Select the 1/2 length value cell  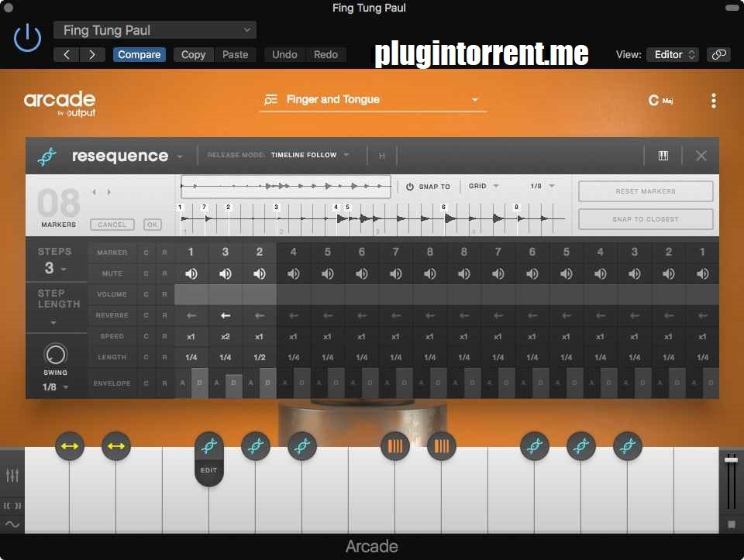tap(259, 357)
